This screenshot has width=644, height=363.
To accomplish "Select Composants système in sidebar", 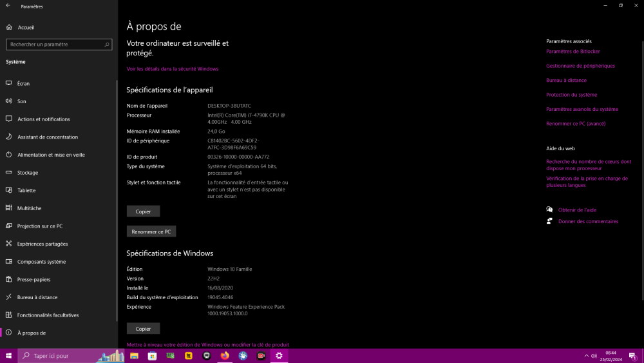I will 41,262.
